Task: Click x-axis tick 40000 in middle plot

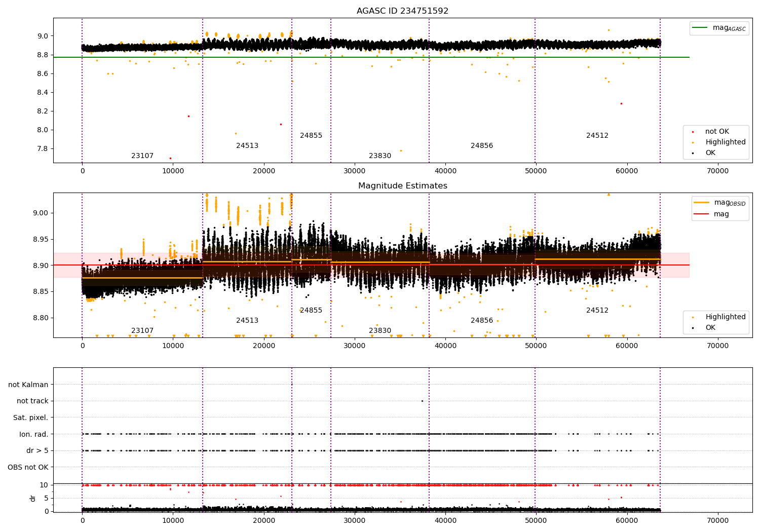Action: coord(445,346)
